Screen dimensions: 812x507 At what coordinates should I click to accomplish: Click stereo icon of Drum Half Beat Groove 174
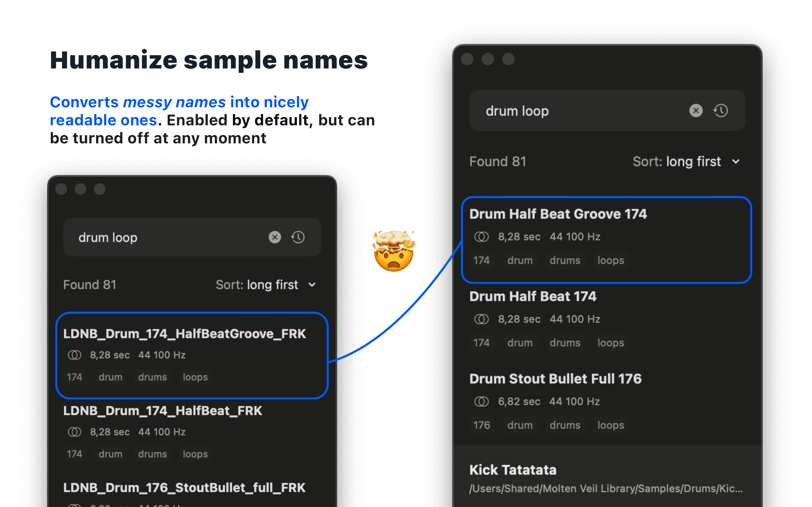click(481, 237)
